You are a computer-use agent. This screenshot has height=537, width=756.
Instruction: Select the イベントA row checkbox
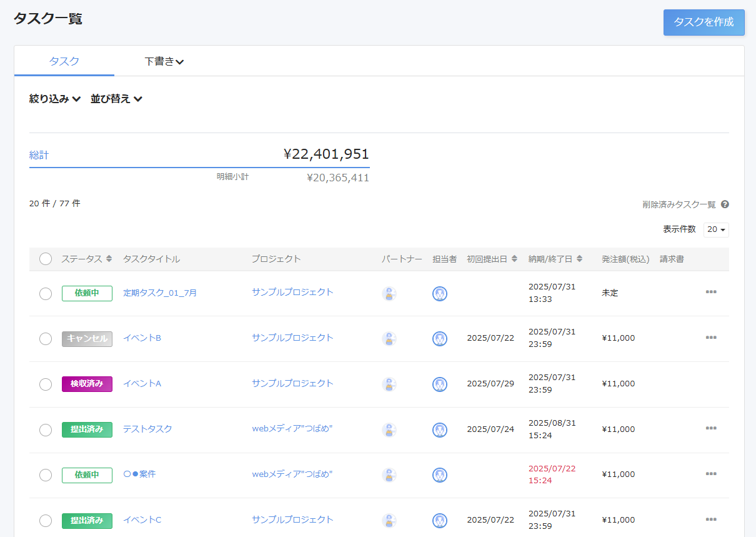[x=46, y=384]
